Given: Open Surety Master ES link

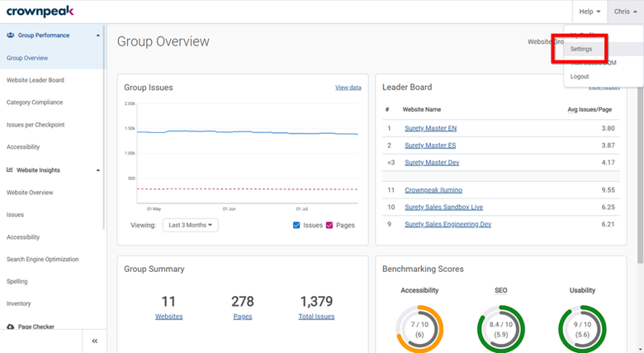Looking at the screenshot, I should (430, 145).
